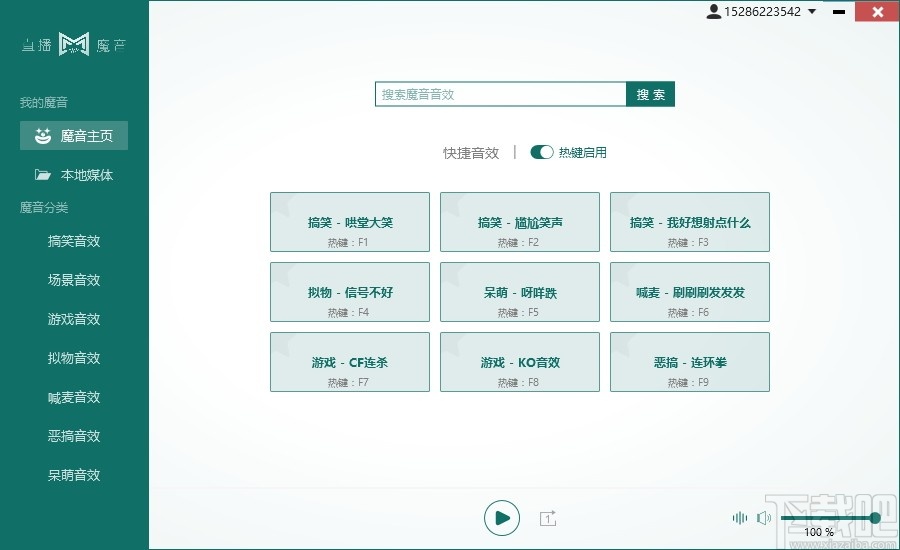Select the 呆萌音效 category
Viewport: 900px width, 550px height.
point(74,475)
